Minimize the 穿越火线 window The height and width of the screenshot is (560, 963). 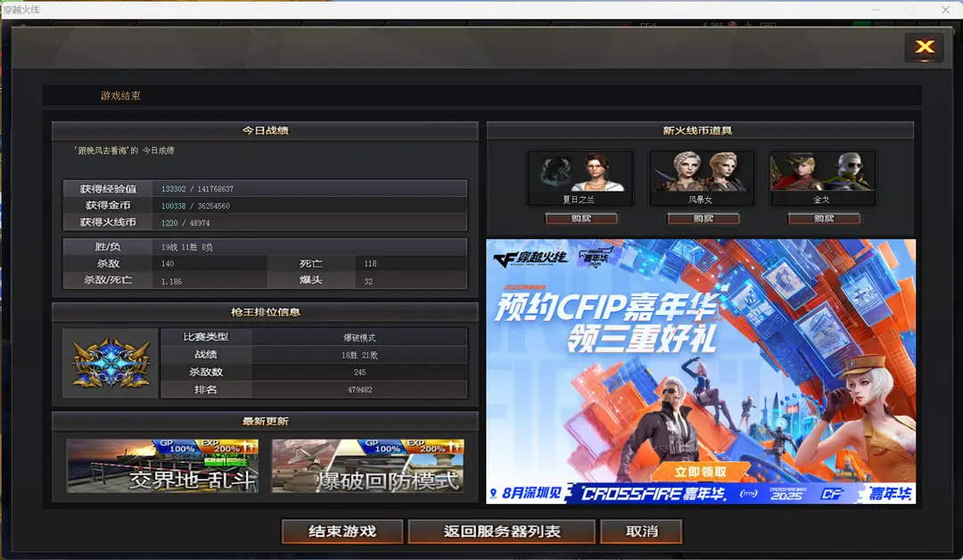[x=876, y=10]
